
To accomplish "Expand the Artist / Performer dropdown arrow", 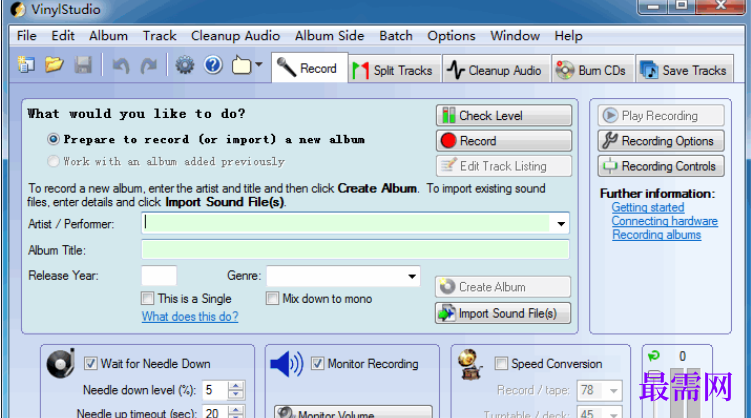I will pos(561,224).
